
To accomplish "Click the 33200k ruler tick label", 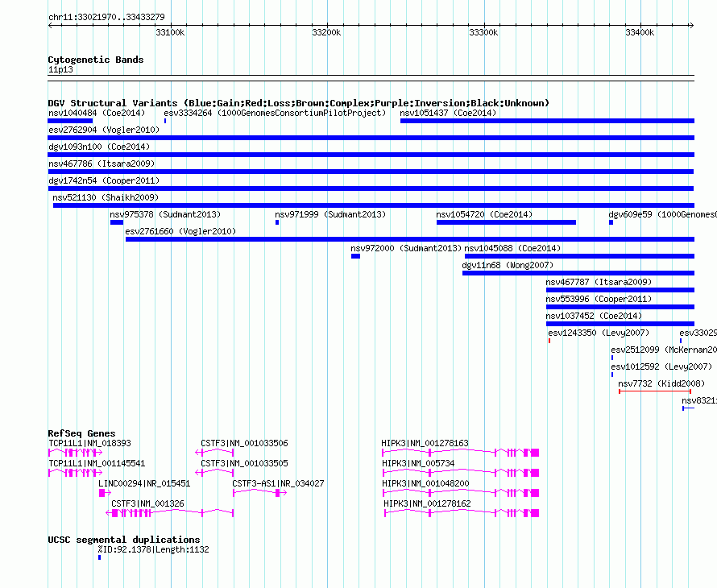I will click(326, 32).
